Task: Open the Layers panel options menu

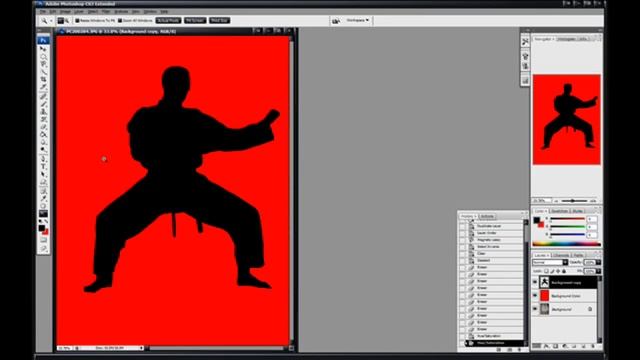Action: [x=598, y=255]
